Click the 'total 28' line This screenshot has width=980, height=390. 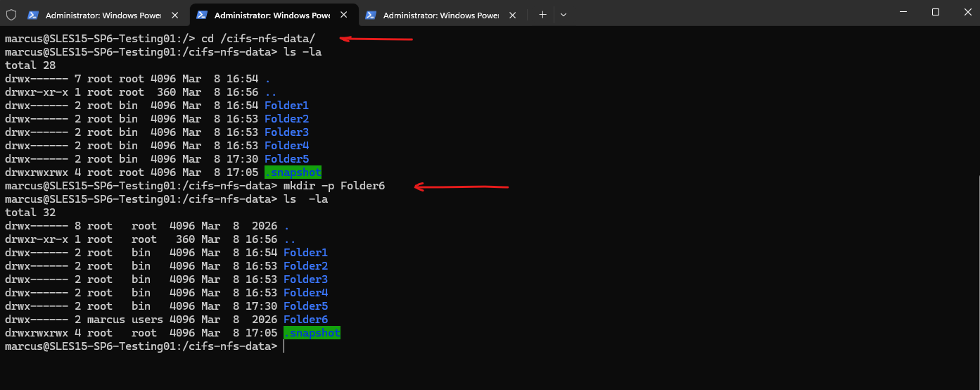30,65
